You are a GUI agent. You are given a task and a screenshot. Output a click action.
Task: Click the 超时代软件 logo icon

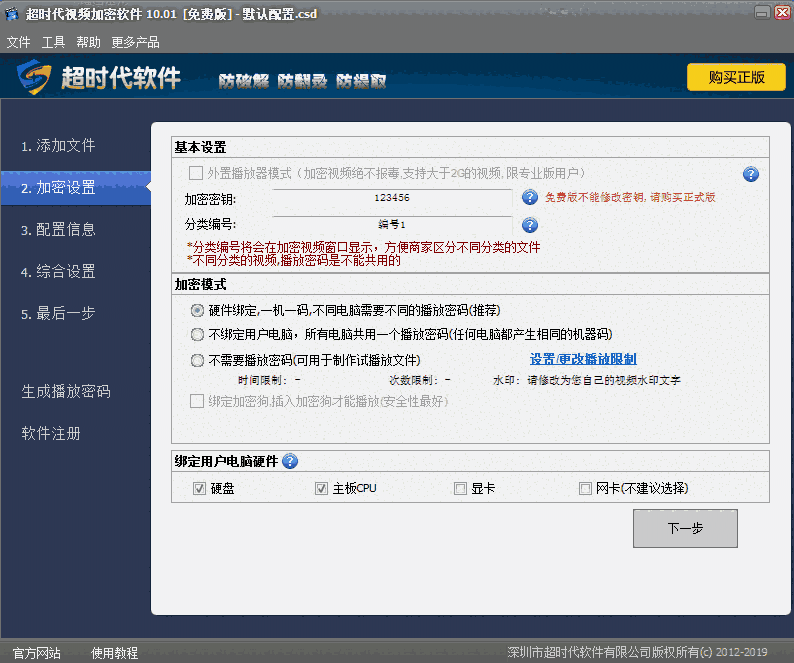tap(34, 77)
